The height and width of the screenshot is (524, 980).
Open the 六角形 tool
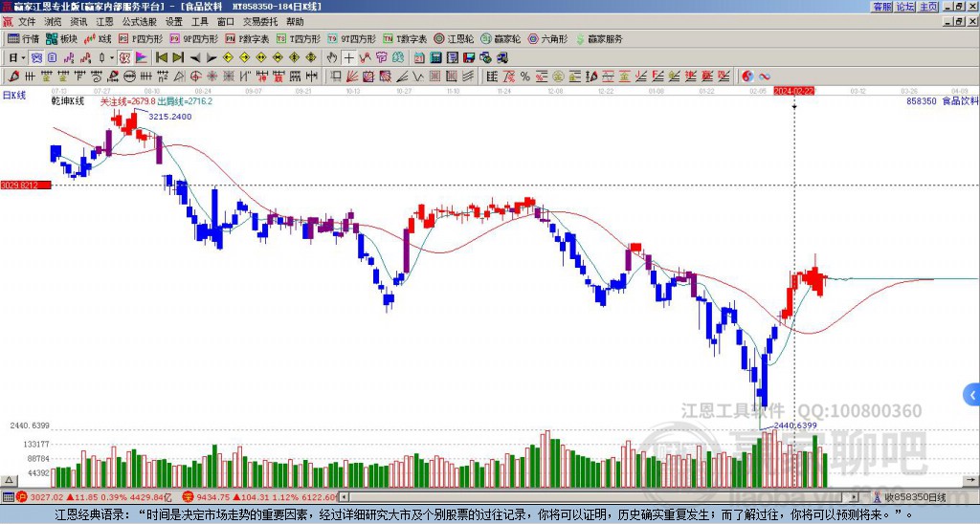[547, 38]
